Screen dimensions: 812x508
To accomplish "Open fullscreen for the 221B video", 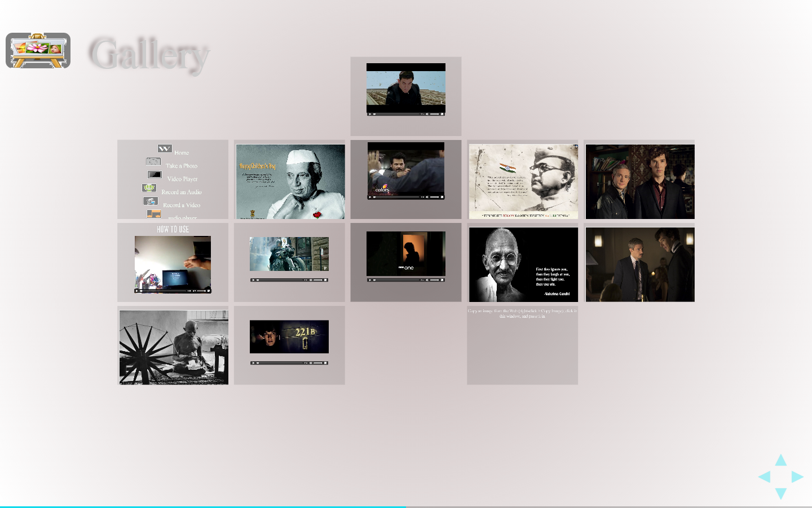I will coord(325,363).
